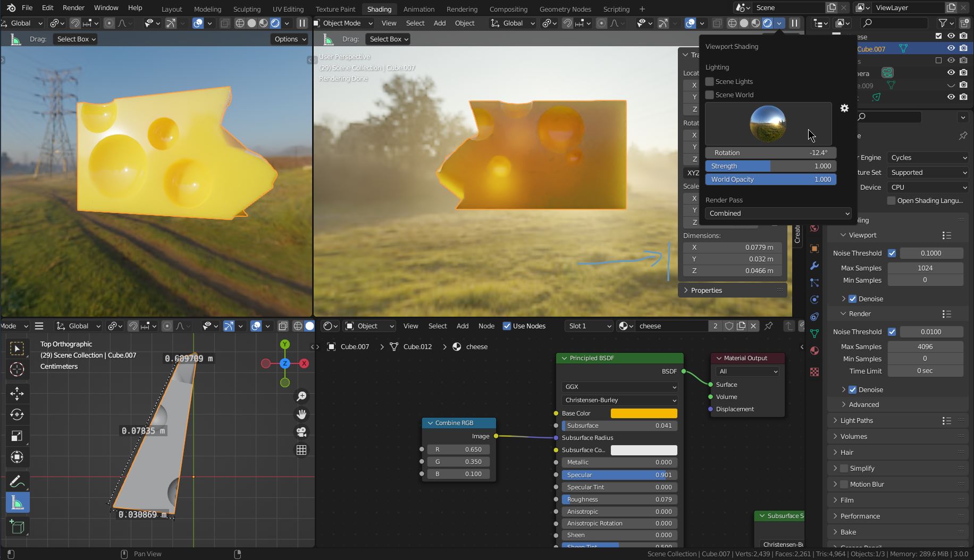The image size is (974, 560).
Task: Open the Blender logo menu
Action: 11,8
